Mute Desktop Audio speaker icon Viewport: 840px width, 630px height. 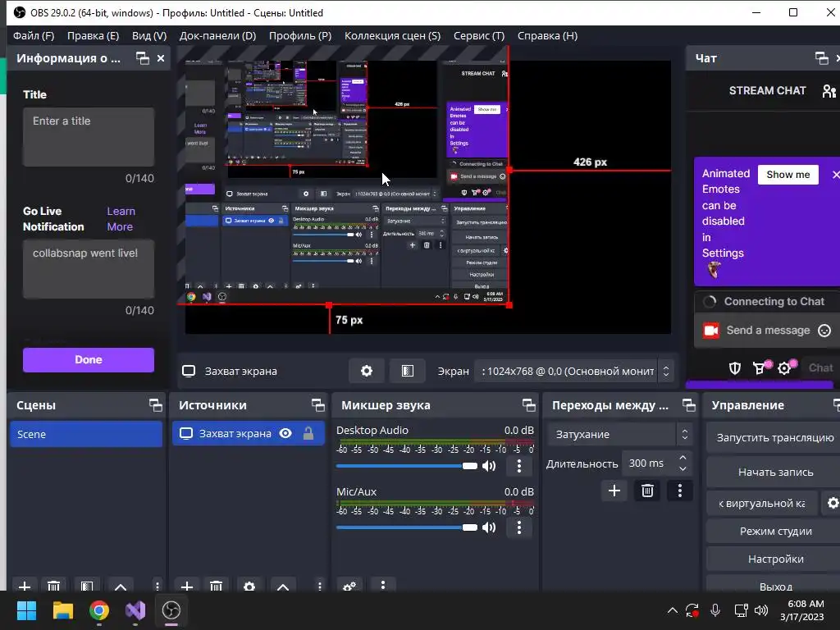point(489,466)
